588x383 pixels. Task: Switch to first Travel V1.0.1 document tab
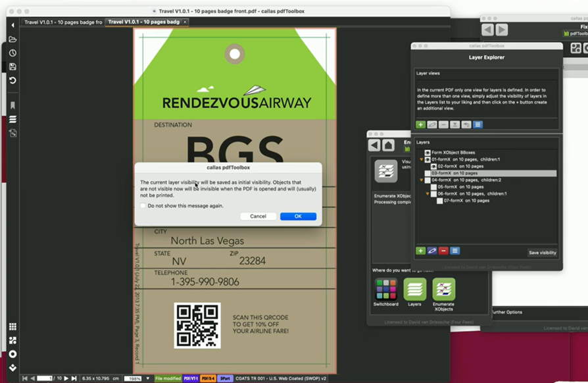pos(63,22)
